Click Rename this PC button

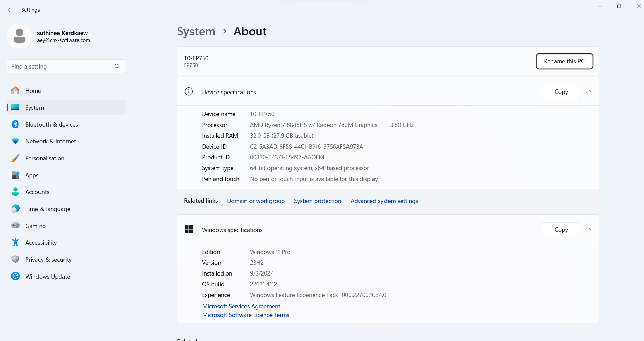click(564, 61)
